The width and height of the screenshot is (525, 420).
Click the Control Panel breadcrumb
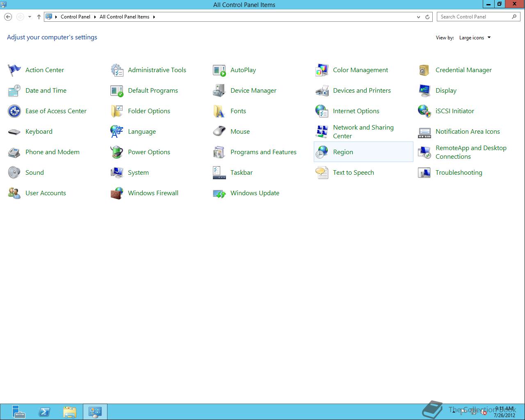pos(75,17)
